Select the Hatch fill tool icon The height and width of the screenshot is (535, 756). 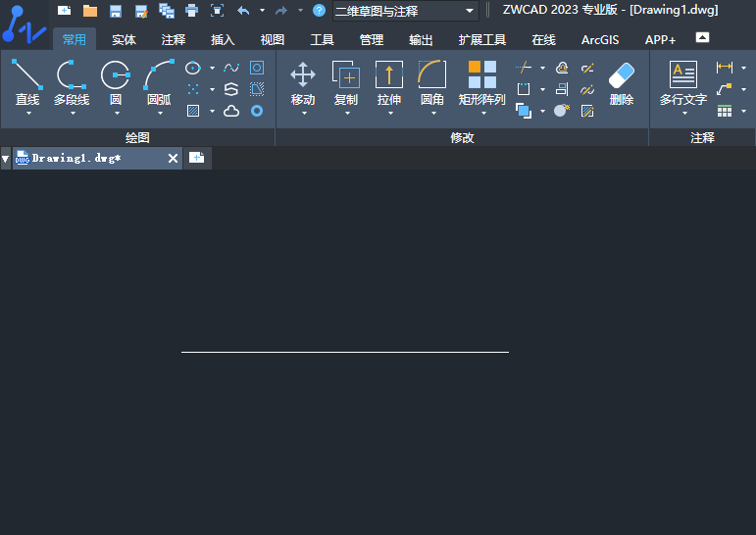click(x=193, y=111)
